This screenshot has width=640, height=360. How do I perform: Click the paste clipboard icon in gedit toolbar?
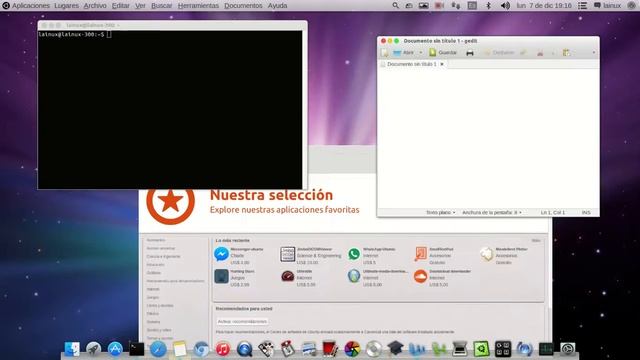coord(566,53)
